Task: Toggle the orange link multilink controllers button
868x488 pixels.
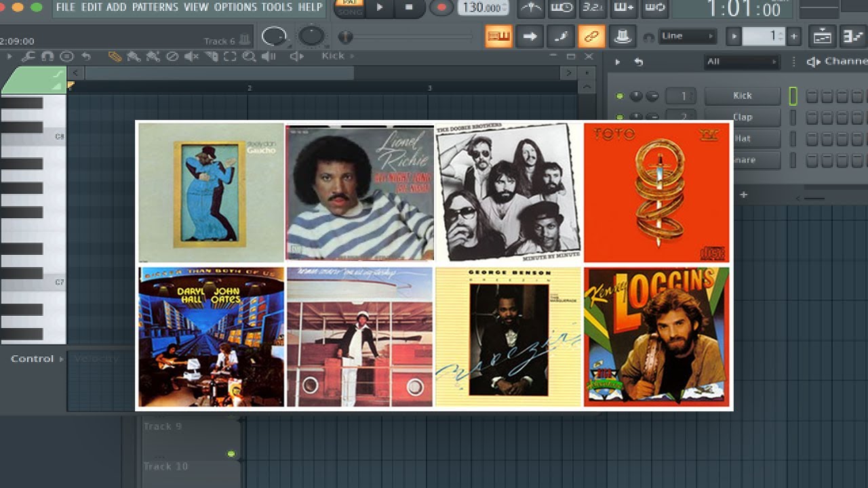Action: (591, 36)
